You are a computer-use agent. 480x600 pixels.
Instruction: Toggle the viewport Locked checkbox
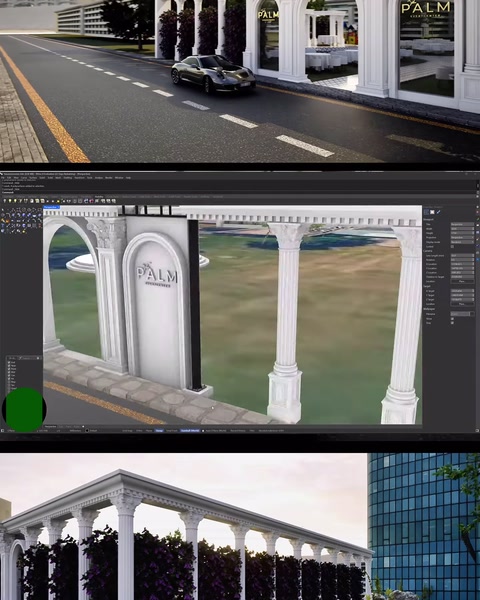pyautogui.click(x=452, y=247)
